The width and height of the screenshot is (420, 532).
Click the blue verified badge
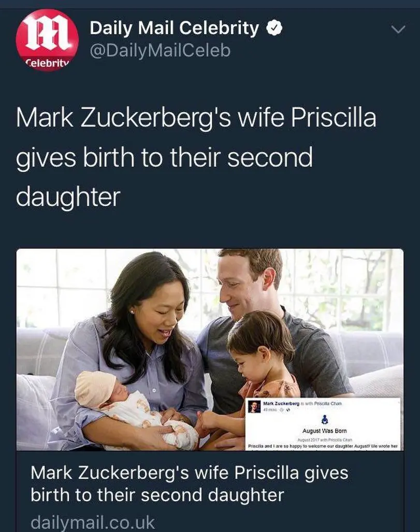coord(273,29)
